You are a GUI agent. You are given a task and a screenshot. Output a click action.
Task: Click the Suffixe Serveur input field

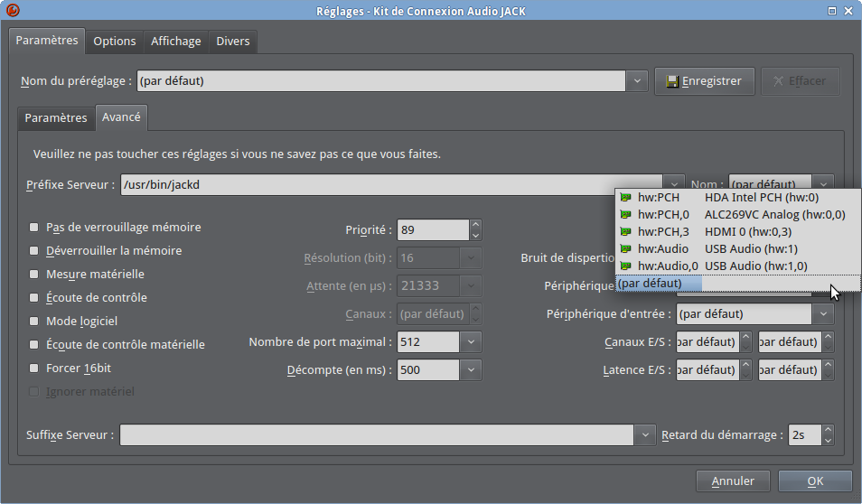377,434
